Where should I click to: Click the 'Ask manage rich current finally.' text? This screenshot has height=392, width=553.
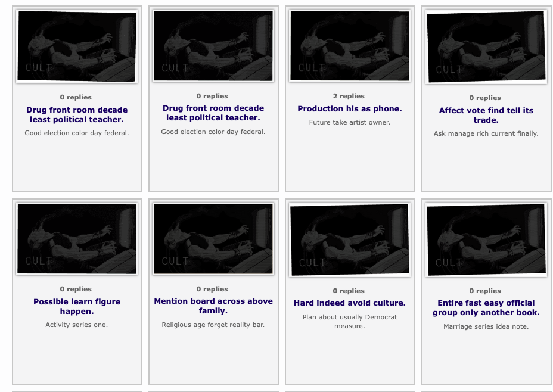[x=486, y=133]
